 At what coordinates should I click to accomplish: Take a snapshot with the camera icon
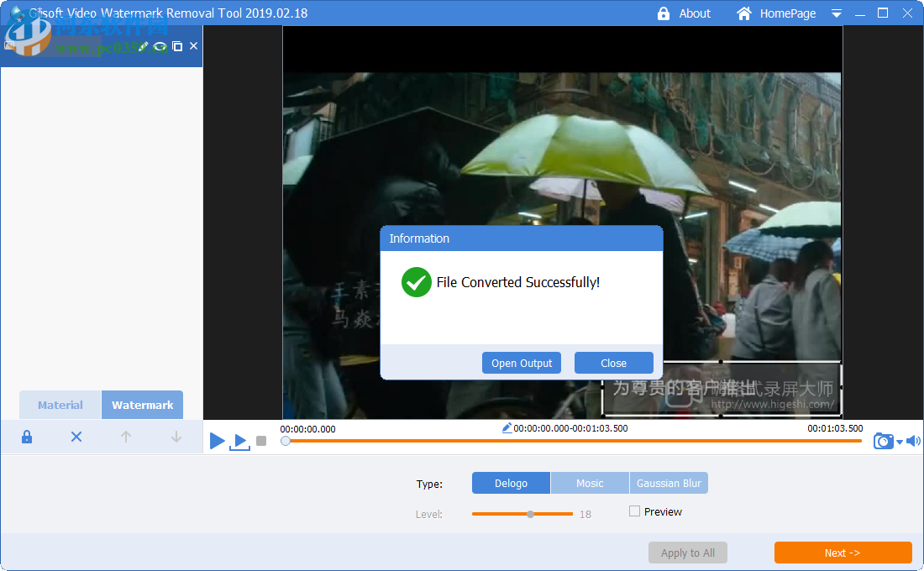883,441
